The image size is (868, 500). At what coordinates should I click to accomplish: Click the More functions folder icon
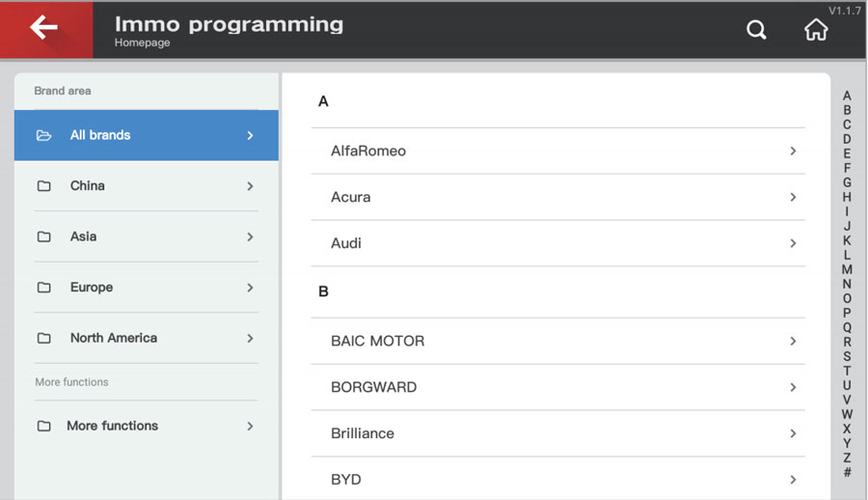click(43, 426)
